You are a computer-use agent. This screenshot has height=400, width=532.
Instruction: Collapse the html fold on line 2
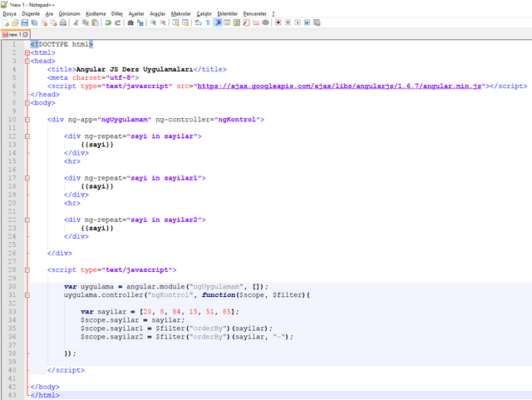coord(27,52)
